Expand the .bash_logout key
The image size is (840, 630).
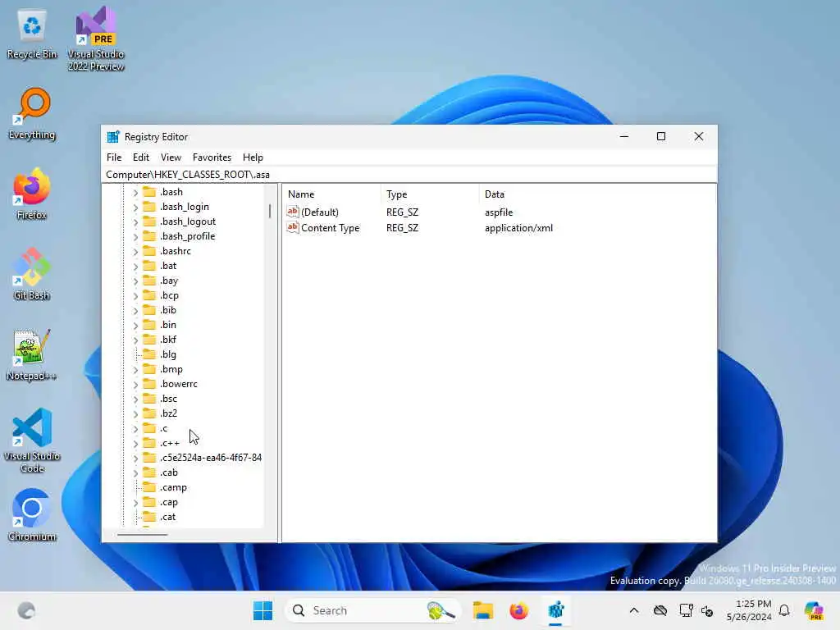click(x=135, y=221)
